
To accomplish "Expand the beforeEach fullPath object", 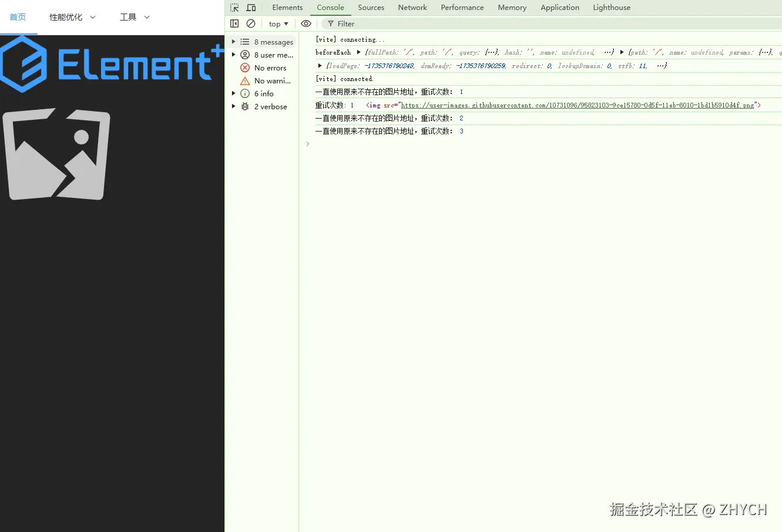I will (358, 52).
